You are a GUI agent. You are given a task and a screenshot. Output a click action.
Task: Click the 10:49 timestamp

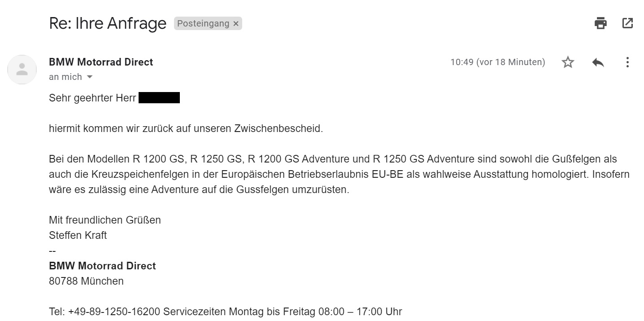pyautogui.click(x=497, y=62)
